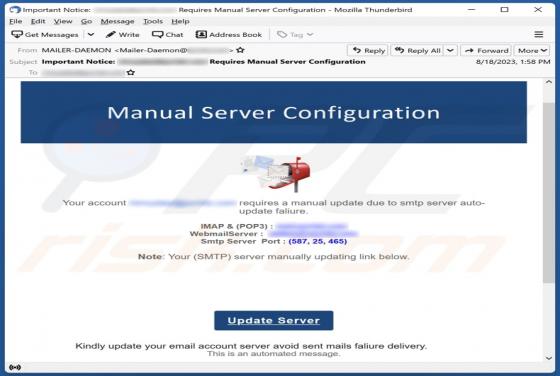This screenshot has width=560, height=376.
Task: Click the down arrow of the message scrollbar
Action: [549, 358]
